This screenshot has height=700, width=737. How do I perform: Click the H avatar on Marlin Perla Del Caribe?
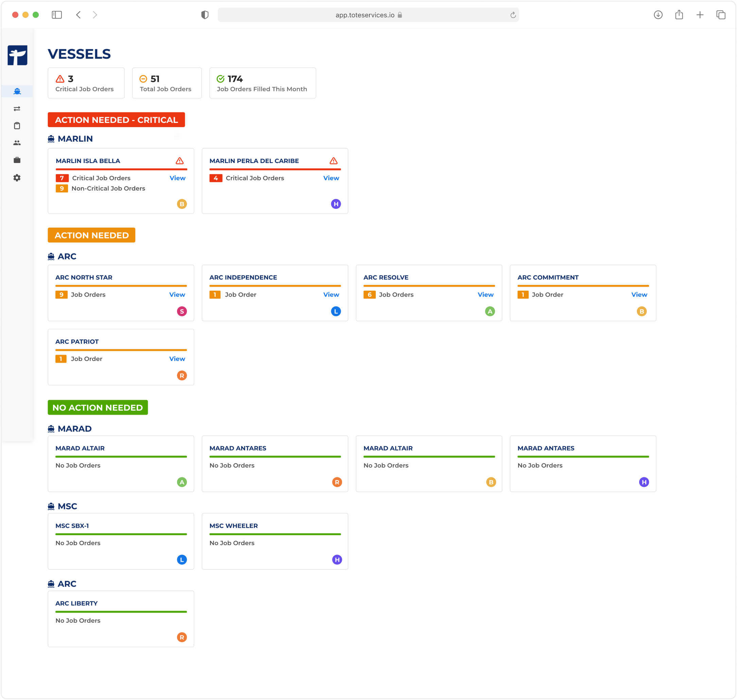click(x=336, y=204)
